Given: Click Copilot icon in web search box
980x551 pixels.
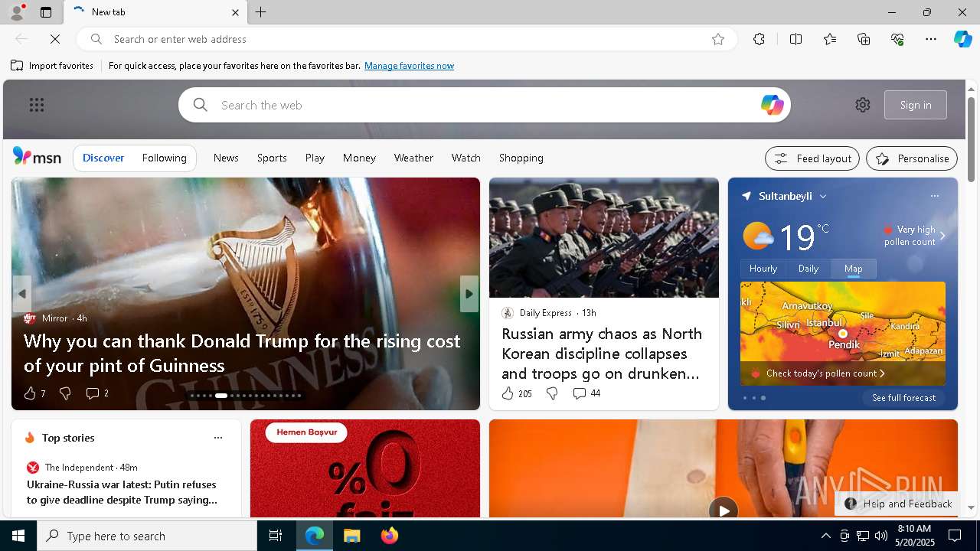Looking at the screenshot, I should 772,105.
